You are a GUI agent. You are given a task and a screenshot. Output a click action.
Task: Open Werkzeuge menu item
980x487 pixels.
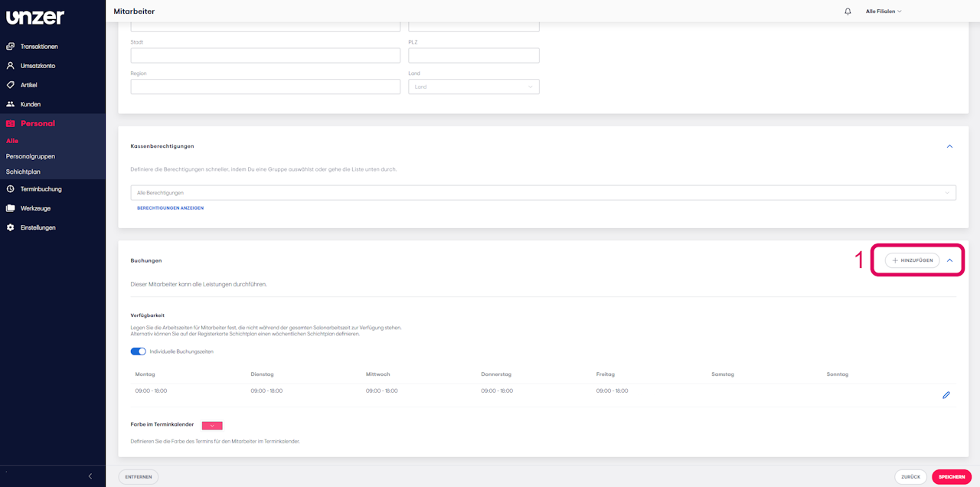click(x=36, y=208)
